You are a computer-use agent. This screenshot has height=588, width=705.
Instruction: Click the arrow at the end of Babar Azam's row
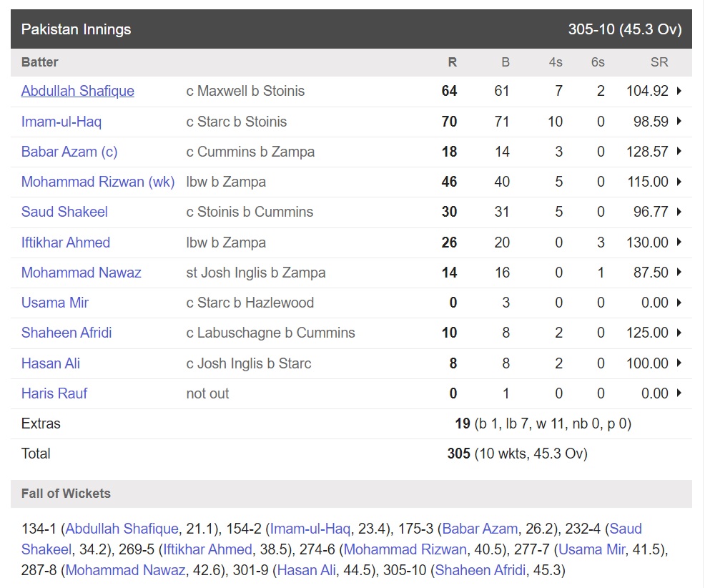[678, 152]
